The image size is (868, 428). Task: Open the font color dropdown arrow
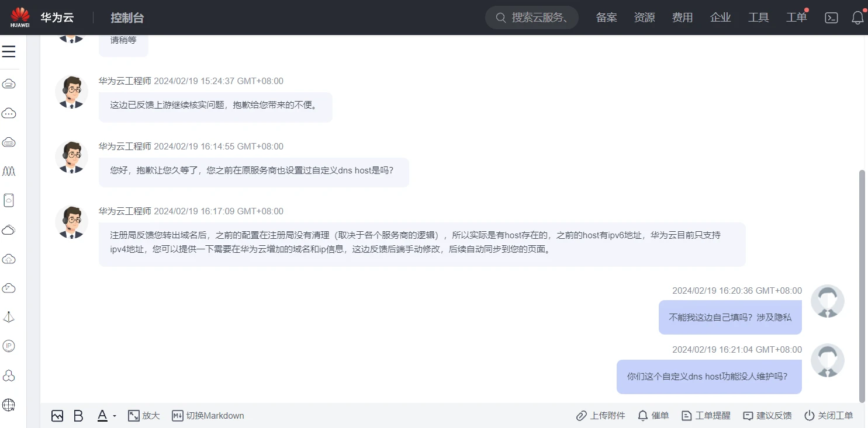115,416
